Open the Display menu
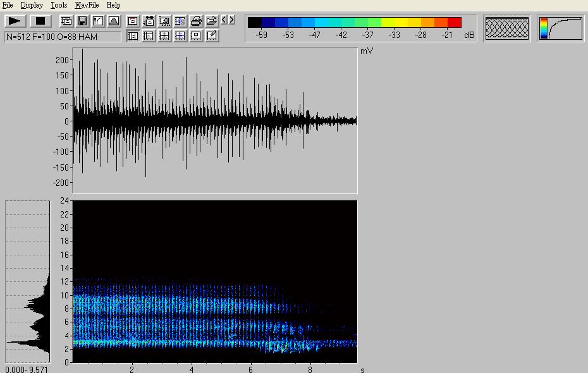588x373 pixels. coord(32,5)
